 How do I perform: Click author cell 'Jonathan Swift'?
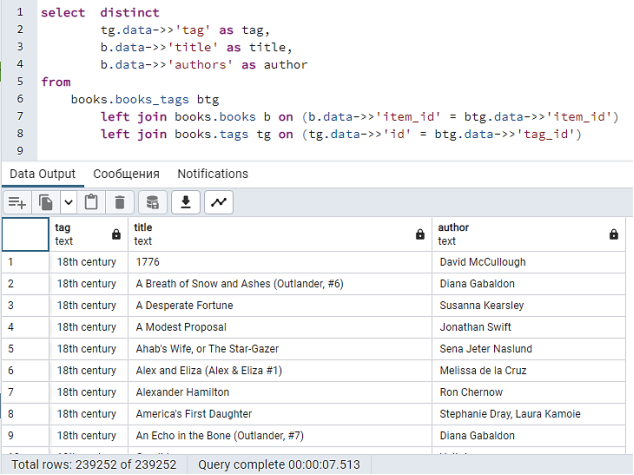tap(528, 327)
